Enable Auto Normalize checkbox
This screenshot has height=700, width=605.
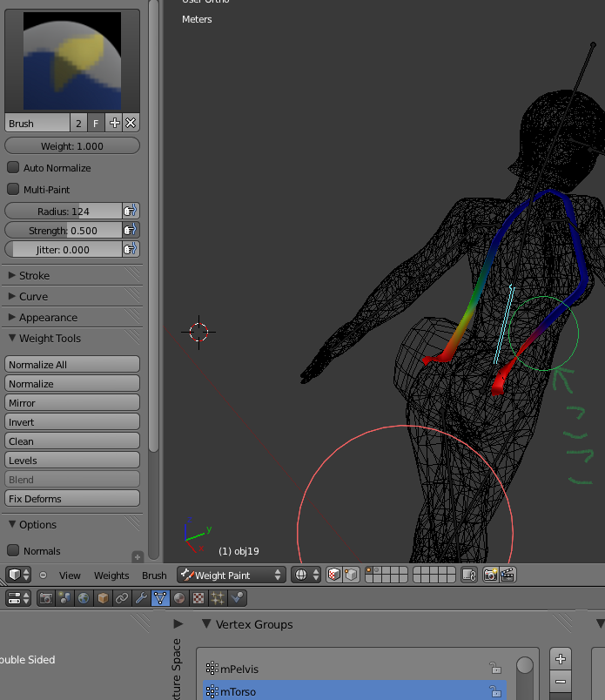(13, 167)
